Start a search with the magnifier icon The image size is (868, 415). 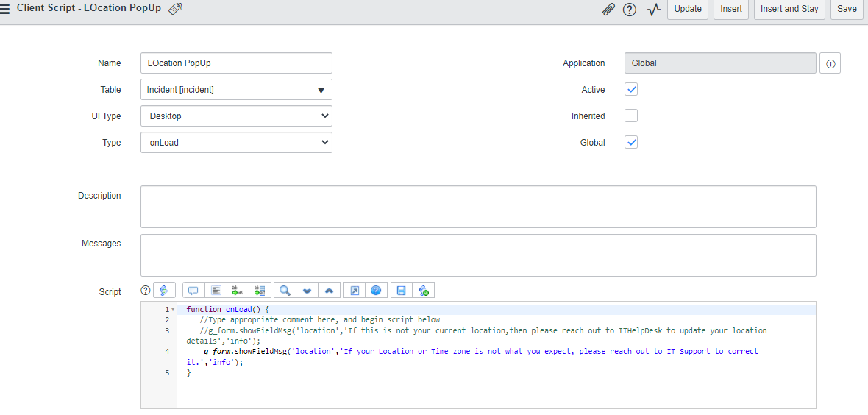(x=285, y=290)
